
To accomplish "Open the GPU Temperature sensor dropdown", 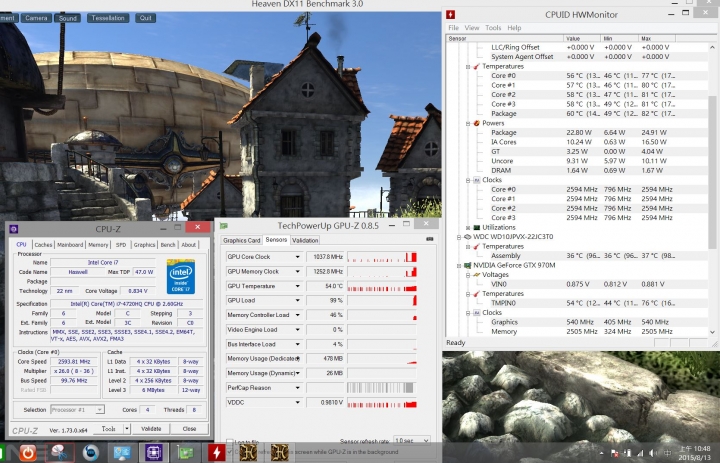I will click(x=298, y=286).
